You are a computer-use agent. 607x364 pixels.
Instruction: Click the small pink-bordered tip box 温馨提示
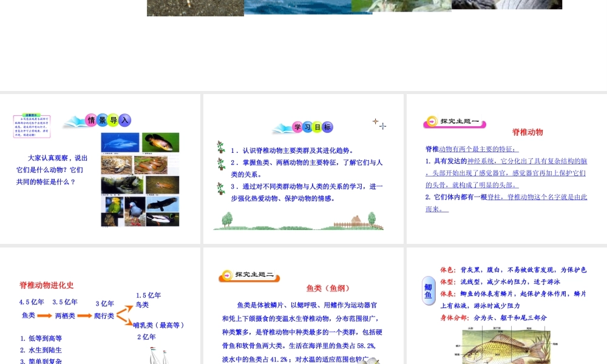pos(32,126)
